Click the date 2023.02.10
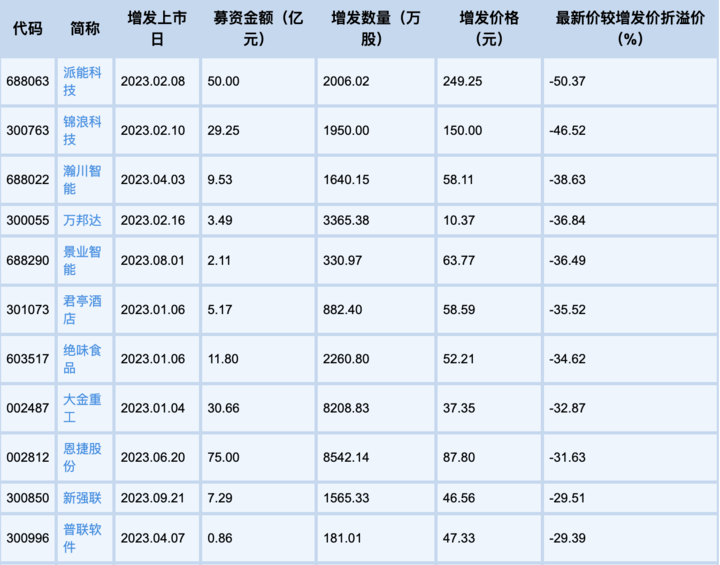 tap(153, 130)
